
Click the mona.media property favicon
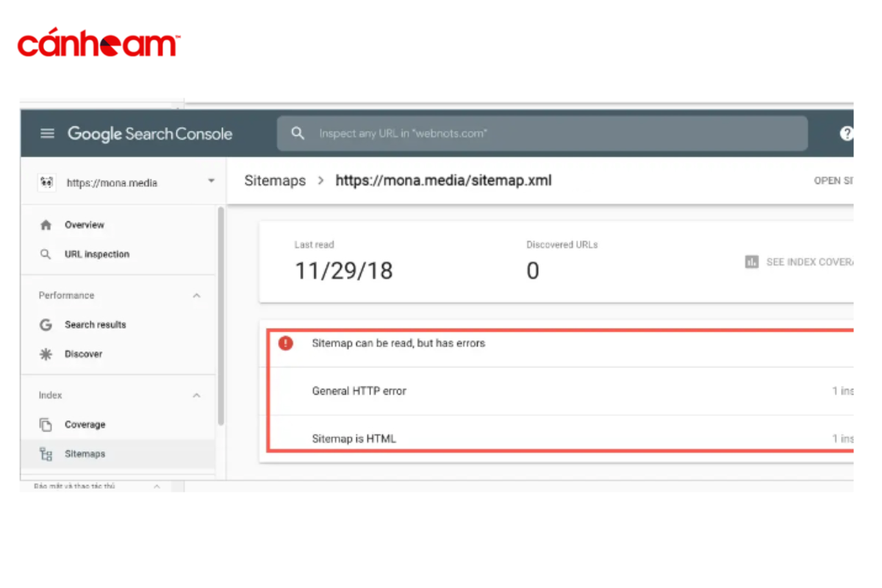click(x=46, y=182)
